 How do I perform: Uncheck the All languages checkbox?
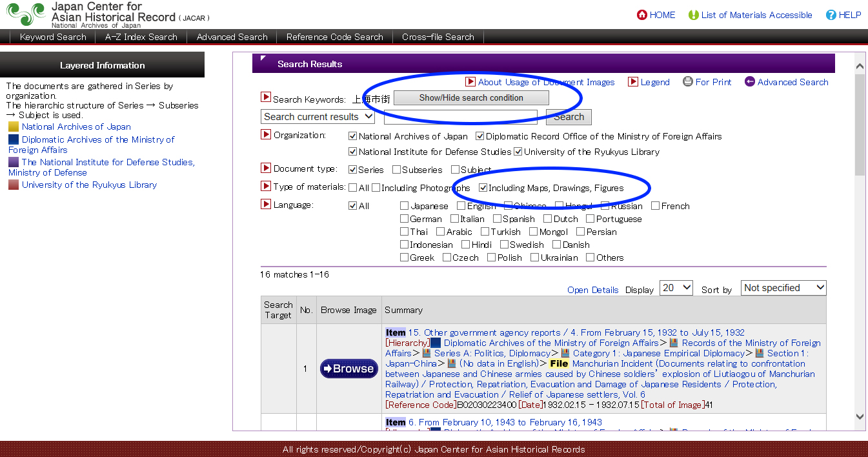click(x=352, y=206)
